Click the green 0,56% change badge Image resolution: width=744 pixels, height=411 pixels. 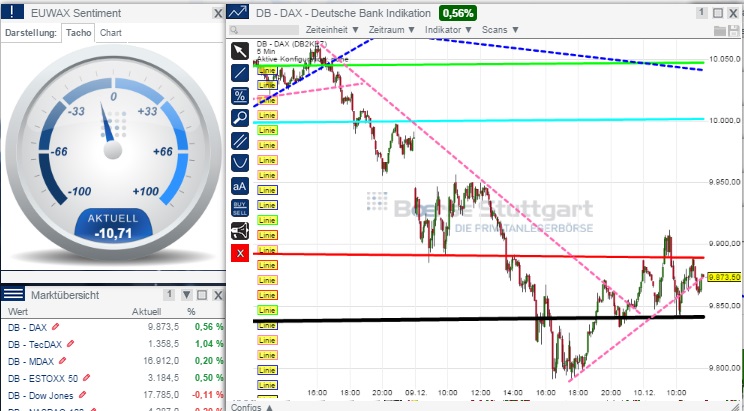457,13
